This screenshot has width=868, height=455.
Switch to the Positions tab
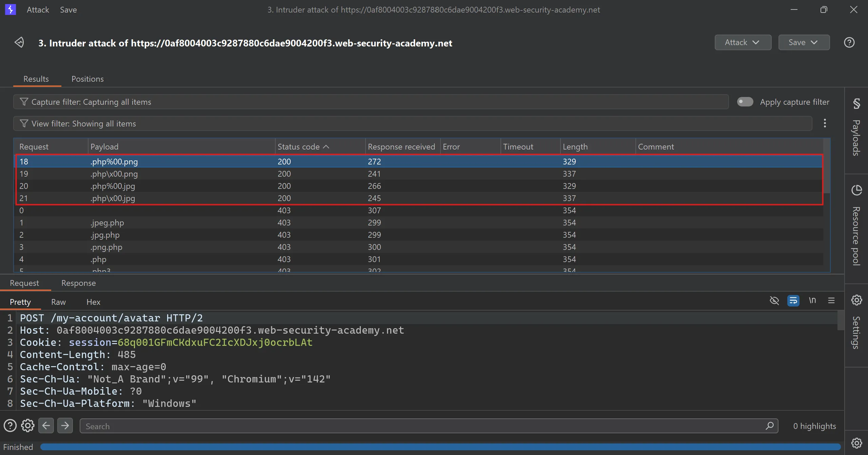87,79
